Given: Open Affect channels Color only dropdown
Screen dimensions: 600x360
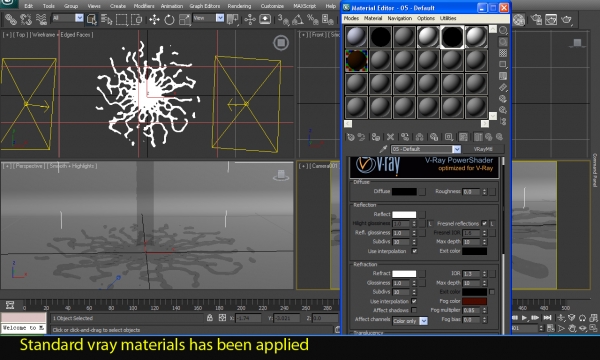Looking at the screenshot, I should coord(424,321).
